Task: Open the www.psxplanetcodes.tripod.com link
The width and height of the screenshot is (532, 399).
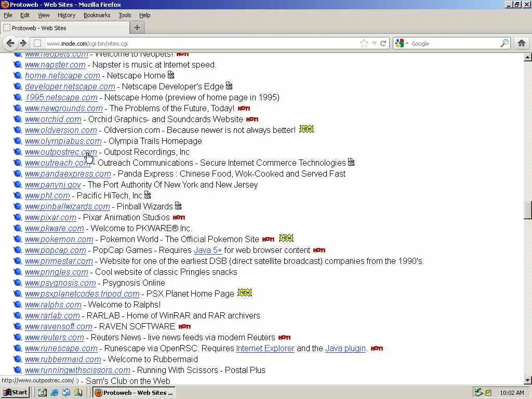Action: (x=82, y=294)
